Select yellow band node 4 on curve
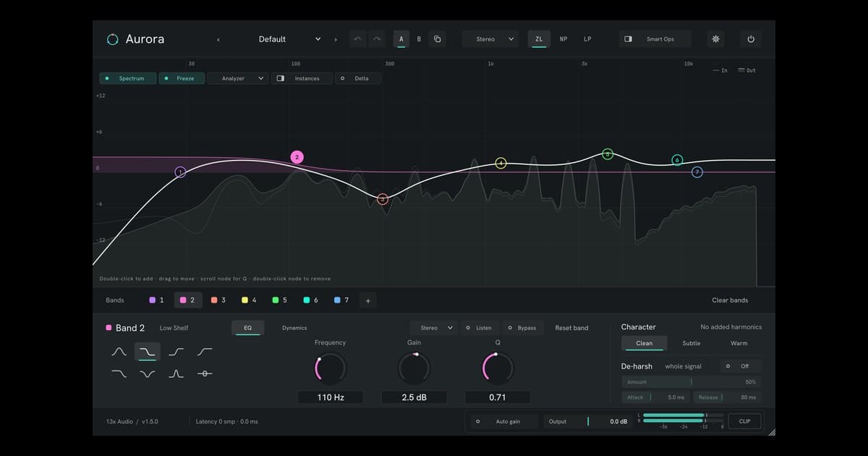This screenshot has width=868, height=456. pyautogui.click(x=501, y=164)
